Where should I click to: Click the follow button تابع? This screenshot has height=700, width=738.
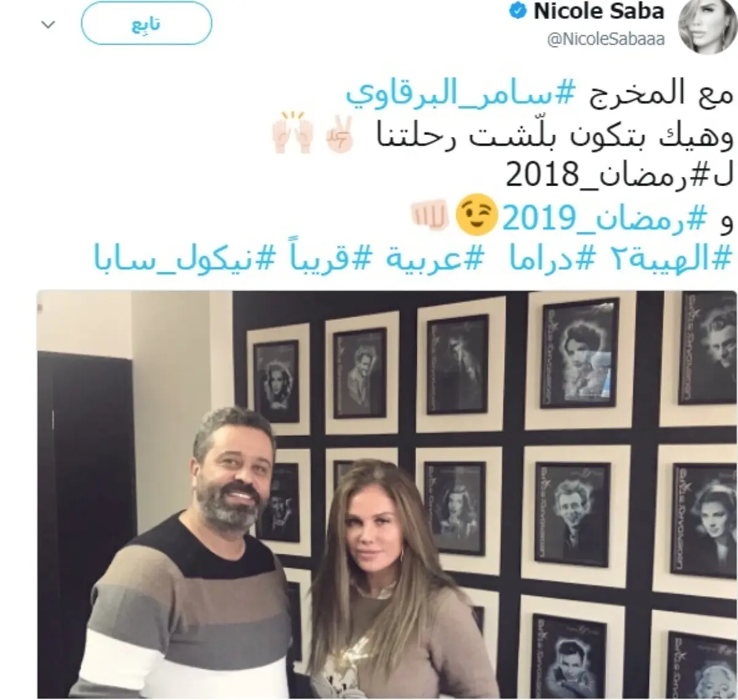tap(146, 23)
